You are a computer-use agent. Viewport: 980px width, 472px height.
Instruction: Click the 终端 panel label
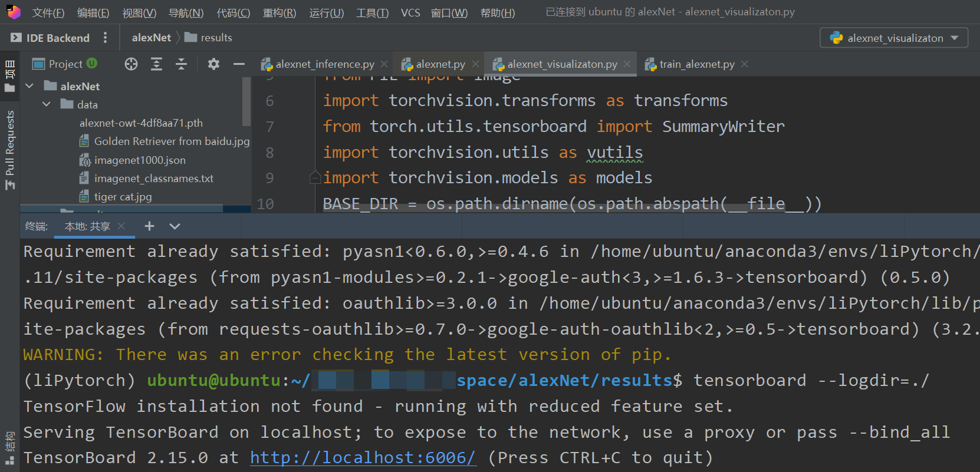click(x=37, y=226)
